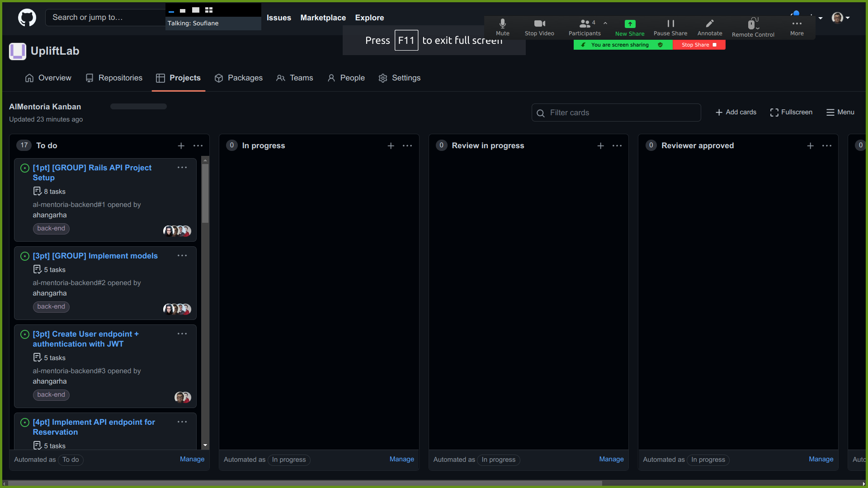Image resolution: width=868 pixels, height=488 pixels.
Task: Click Stop Share
Action: tap(698, 45)
